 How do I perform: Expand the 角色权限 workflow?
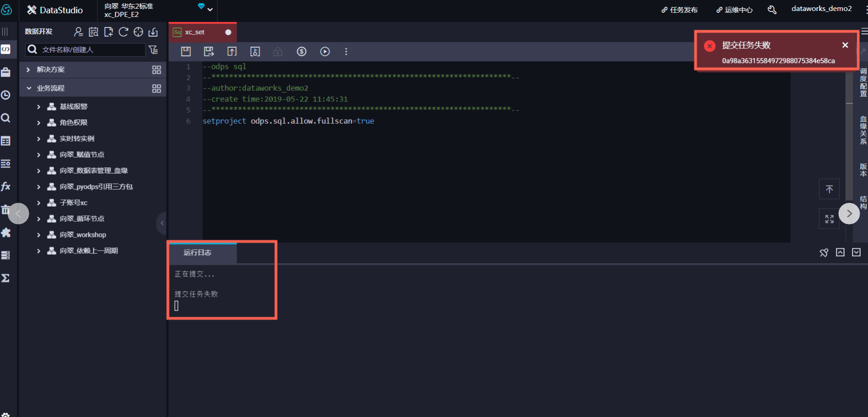click(x=39, y=123)
